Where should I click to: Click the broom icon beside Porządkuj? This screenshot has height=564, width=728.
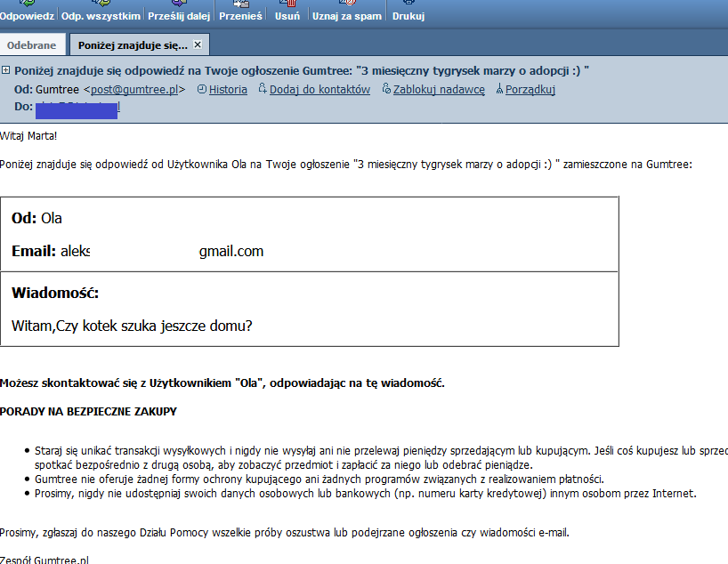499,89
